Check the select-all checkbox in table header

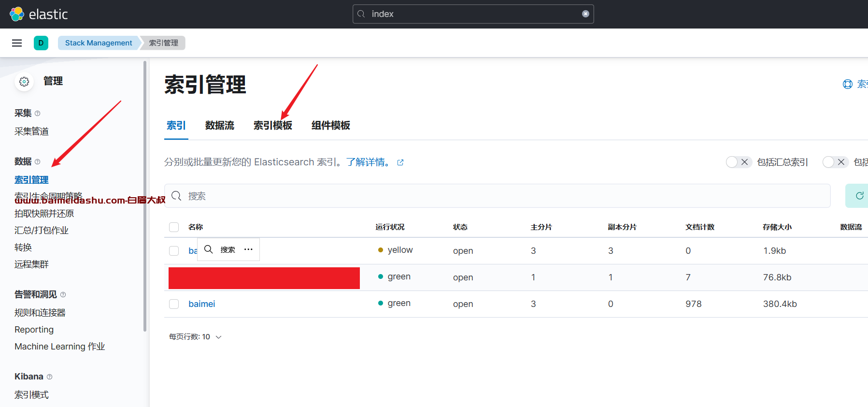(x=174, y=227)
